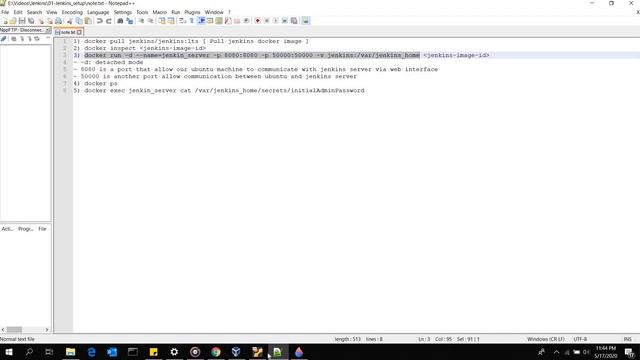The height and width of the screenshot is (360, 640).
Task: Click the Save All toolbar icon
Action: coord(31,21)
